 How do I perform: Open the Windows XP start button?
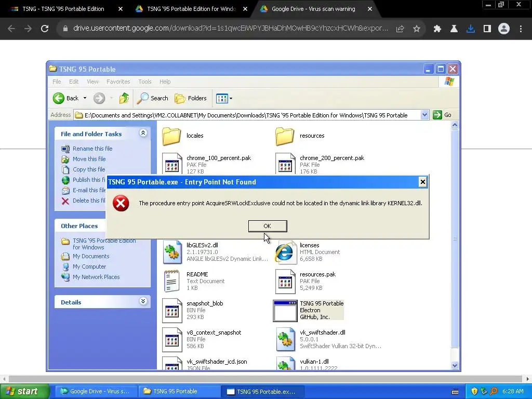(x=24, y=391)
